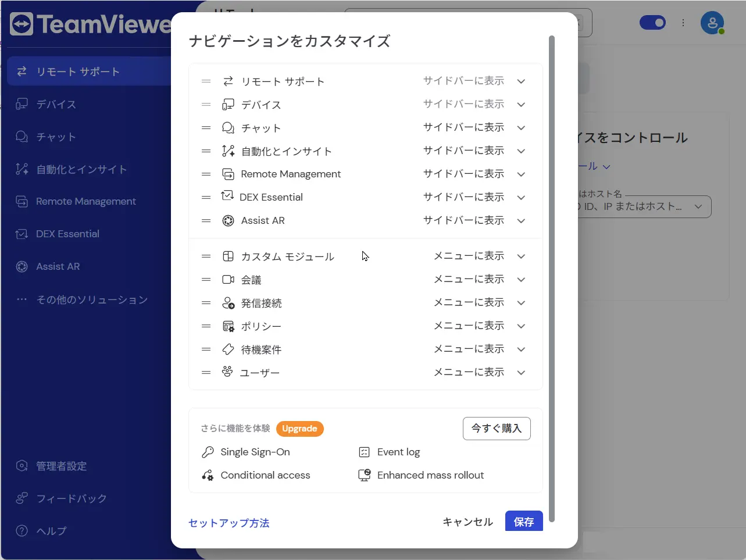Click the 発信接続 icon
Viewport: 746px width, 560px height.
click(228, 303)
